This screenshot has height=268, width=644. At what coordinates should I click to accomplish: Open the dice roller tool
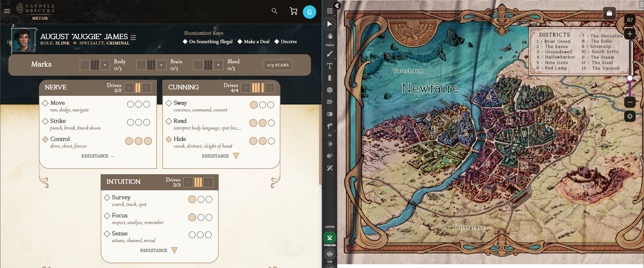tap(330, 90)
